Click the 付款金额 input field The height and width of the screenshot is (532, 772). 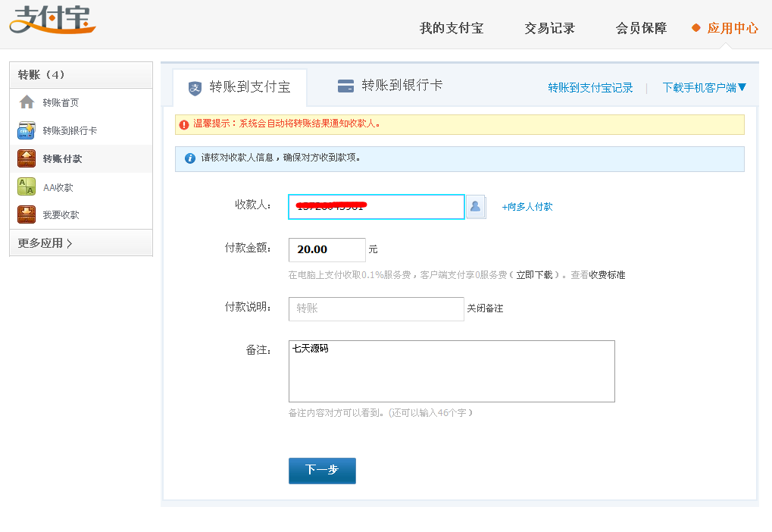tap(327, 249)
